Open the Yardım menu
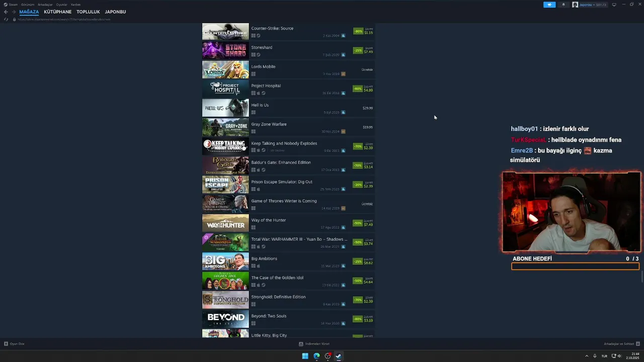Image resolution: width=644 pixels, height=362 pixels. [75, 5]
